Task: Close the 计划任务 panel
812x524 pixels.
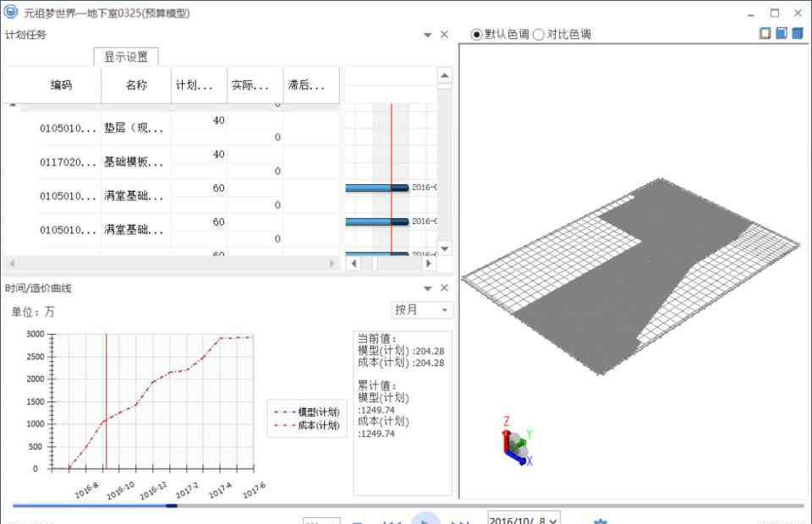Action: 444,34
